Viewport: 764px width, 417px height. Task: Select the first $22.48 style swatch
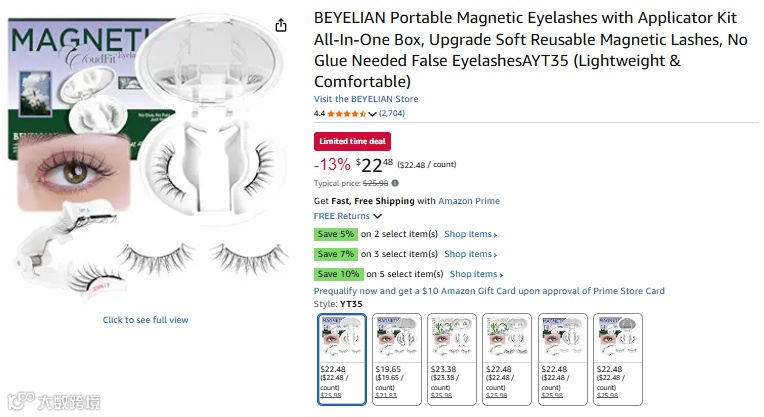(x=342, y=358)
